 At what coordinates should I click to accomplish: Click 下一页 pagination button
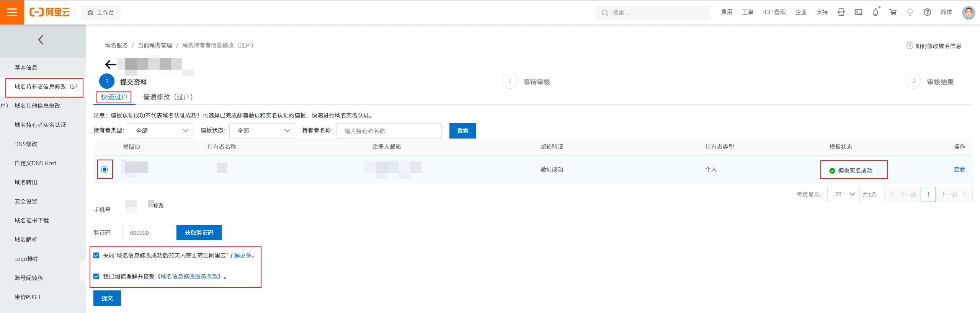point(954,194)
